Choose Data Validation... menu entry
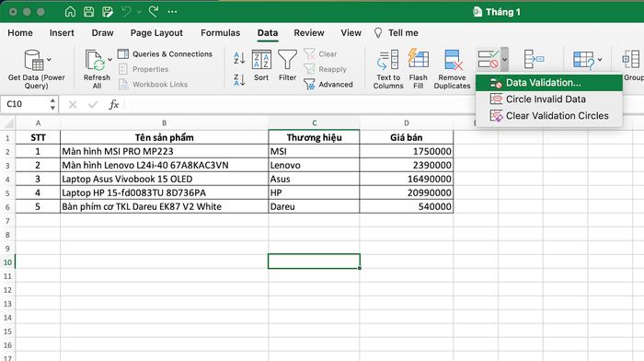This screenshot has width=644, height=361. 548,83
